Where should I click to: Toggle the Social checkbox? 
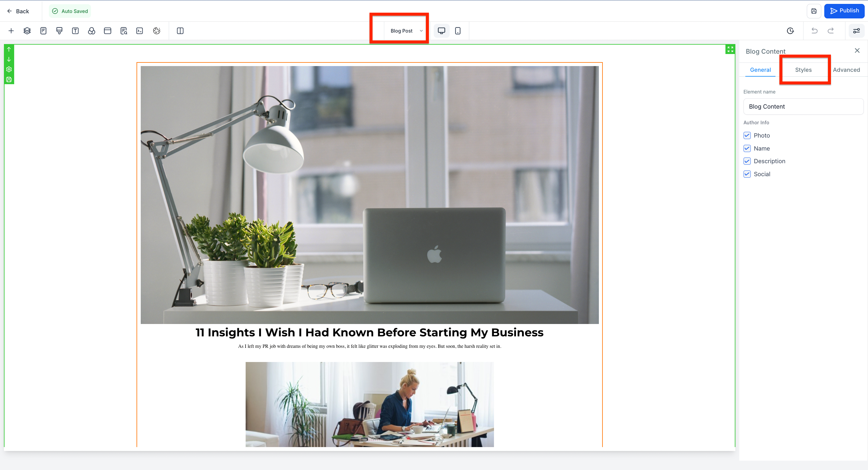click(x=747, y=174)
